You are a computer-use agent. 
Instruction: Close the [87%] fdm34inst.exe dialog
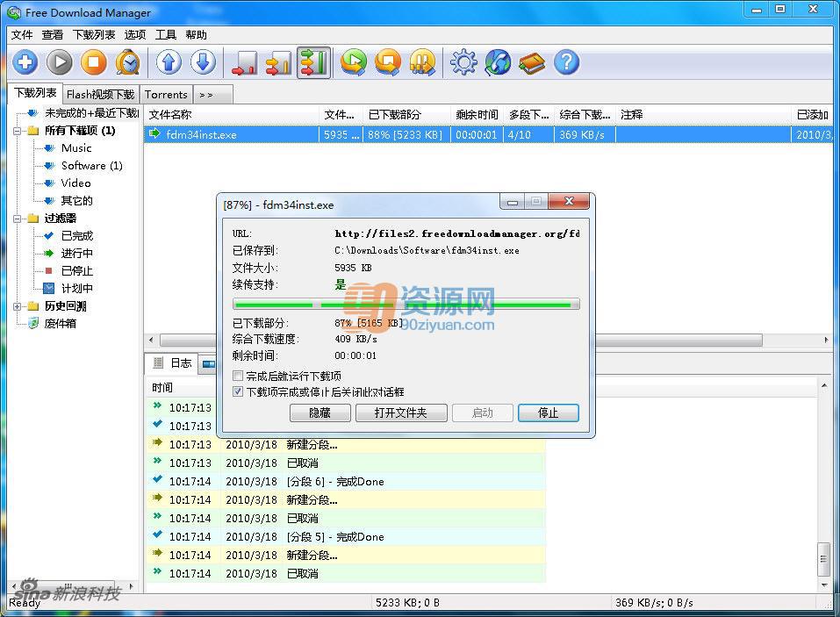(x=569, y=201)
